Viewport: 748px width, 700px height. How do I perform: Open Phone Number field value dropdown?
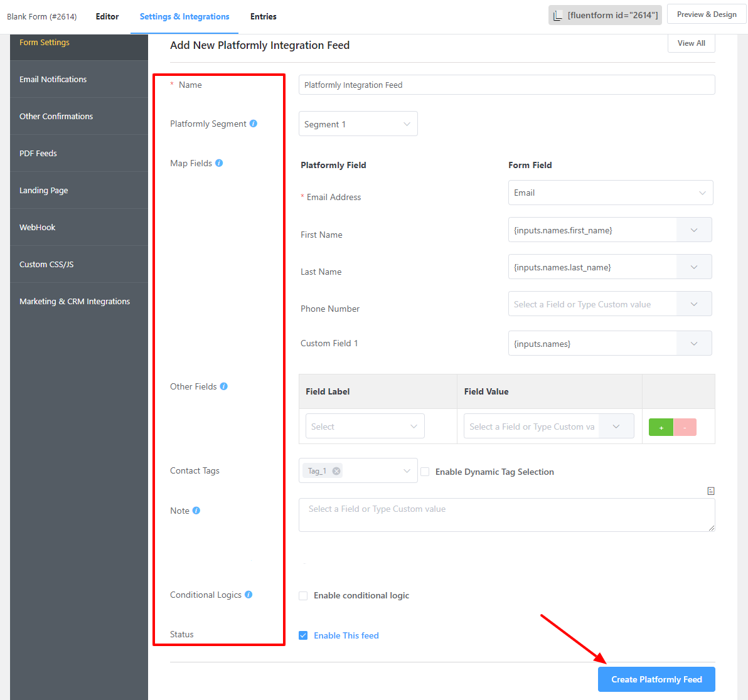[694, 304]
